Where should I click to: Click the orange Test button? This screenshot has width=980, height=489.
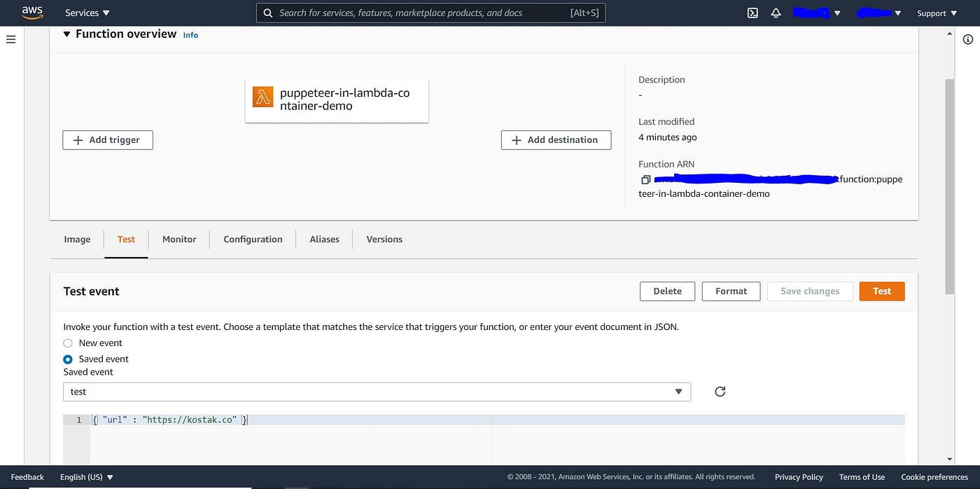coord(882,291)
